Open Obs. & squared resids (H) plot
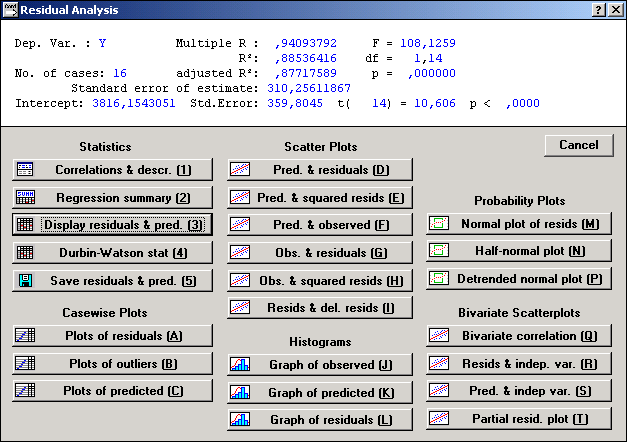The width and height of the screenshot is (627, 442). click(320, 280)
